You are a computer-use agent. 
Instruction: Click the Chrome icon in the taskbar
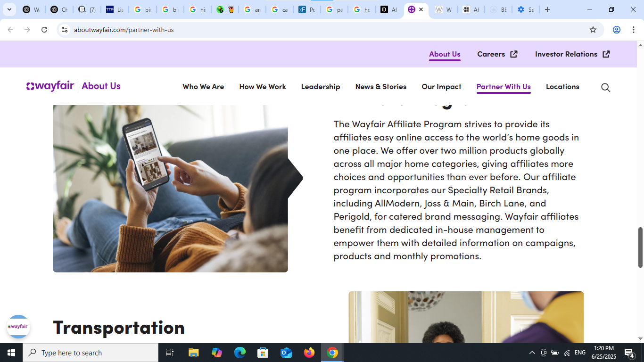[332, 353]
